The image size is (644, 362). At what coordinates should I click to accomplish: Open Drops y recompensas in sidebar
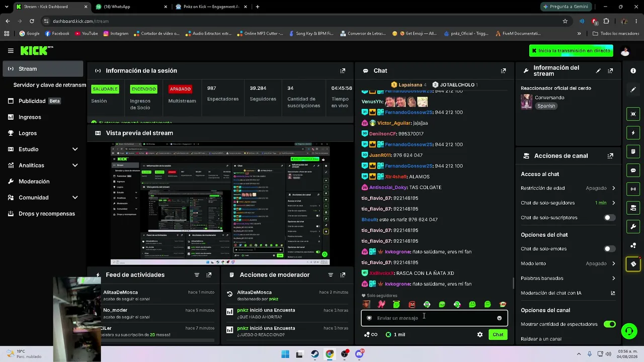tap(43, 214)
